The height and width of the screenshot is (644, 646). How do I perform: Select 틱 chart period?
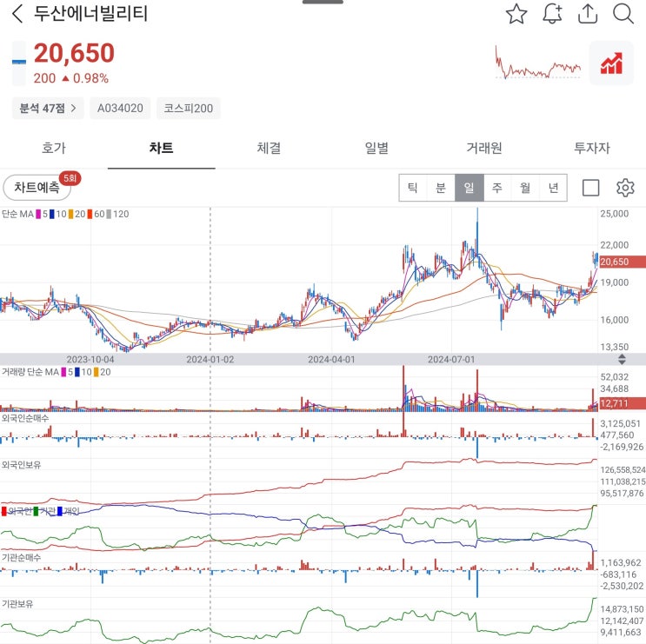coord(413,188)
